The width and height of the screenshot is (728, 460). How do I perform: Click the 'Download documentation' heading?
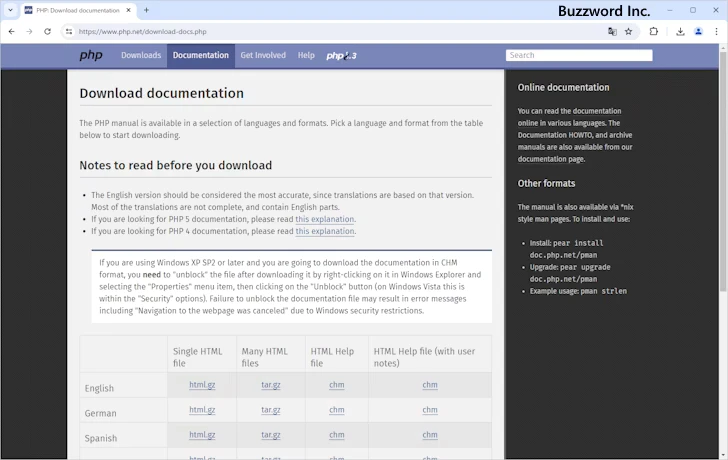pyautogui.click(x=162, y=93)
